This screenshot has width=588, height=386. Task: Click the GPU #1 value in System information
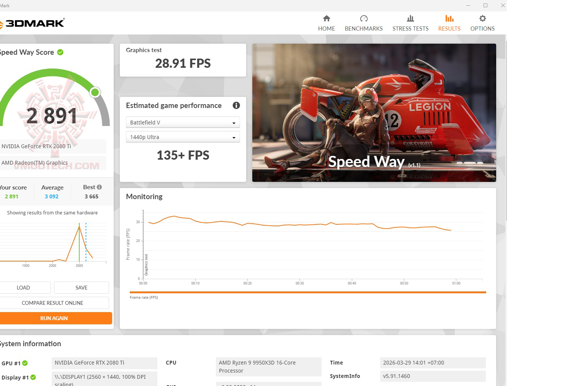pos(105,363)
